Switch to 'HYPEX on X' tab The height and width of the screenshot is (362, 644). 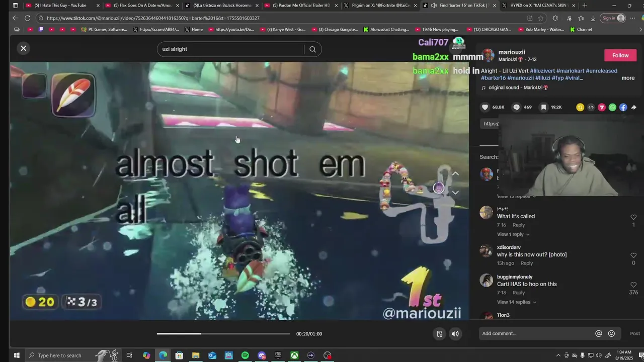pyautogui.click(x=538, y=6)
